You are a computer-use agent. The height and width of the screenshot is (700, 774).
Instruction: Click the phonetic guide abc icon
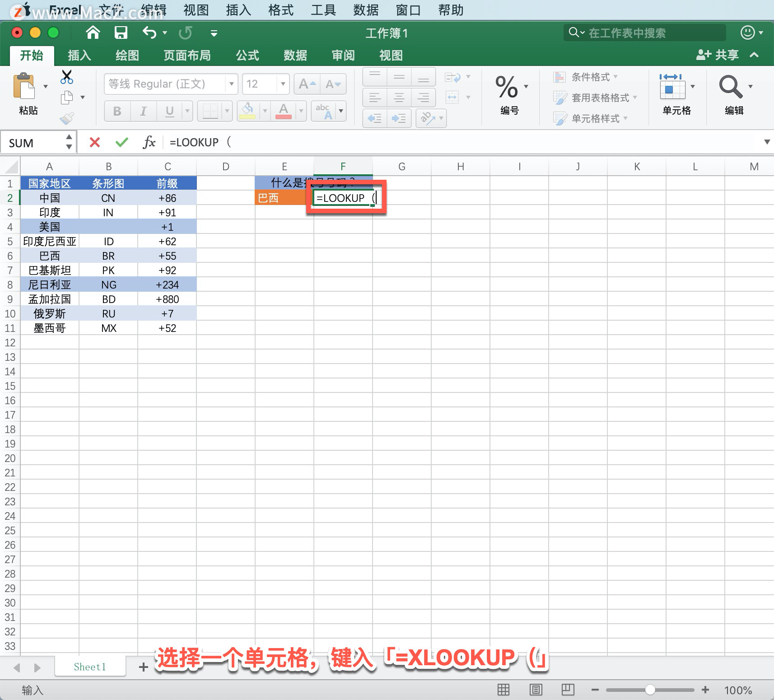[324, 111]
